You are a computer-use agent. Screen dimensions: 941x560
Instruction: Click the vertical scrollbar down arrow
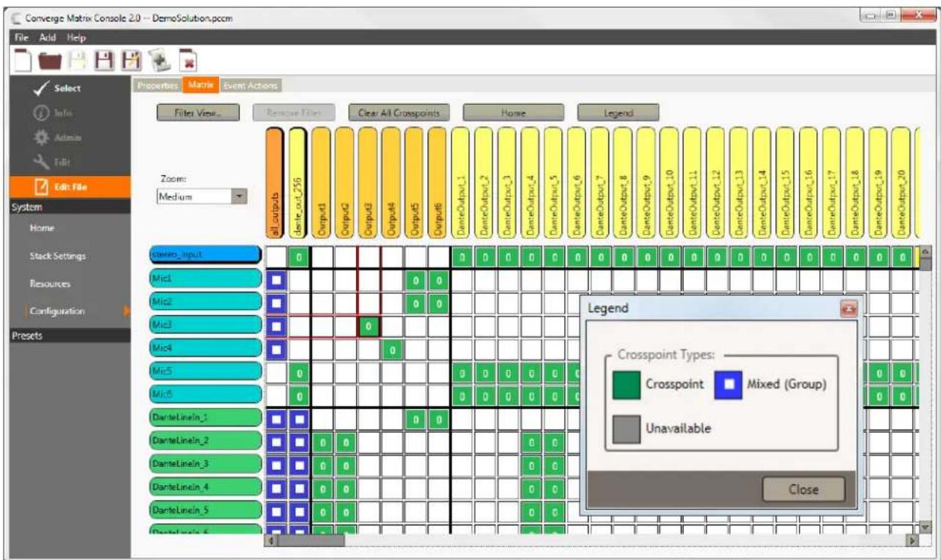click(x=925, y=527)
